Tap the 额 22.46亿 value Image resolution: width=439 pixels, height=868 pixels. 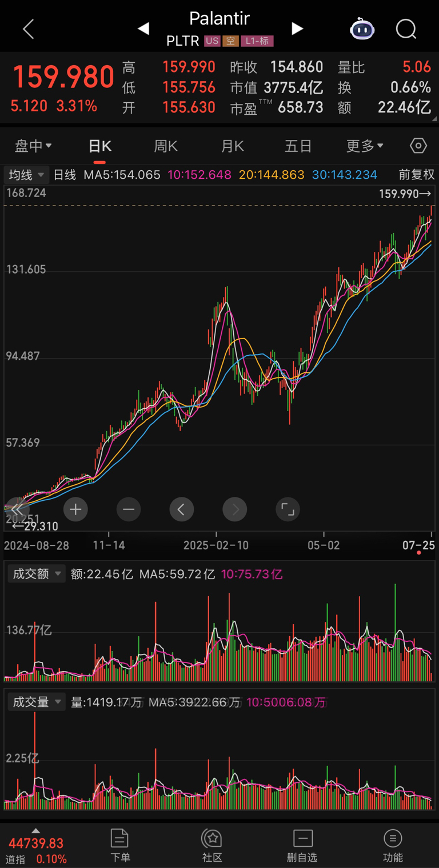pos(404,107)
